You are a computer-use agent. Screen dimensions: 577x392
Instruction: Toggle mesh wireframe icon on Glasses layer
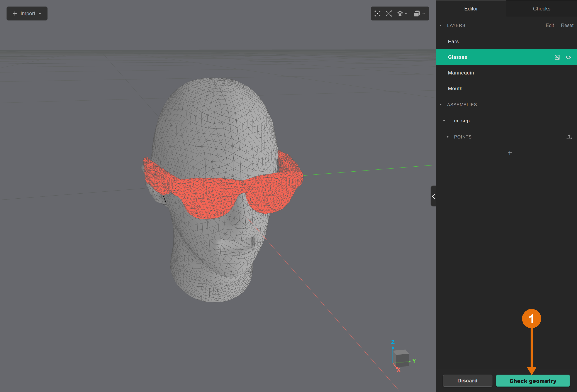(557, 57)
